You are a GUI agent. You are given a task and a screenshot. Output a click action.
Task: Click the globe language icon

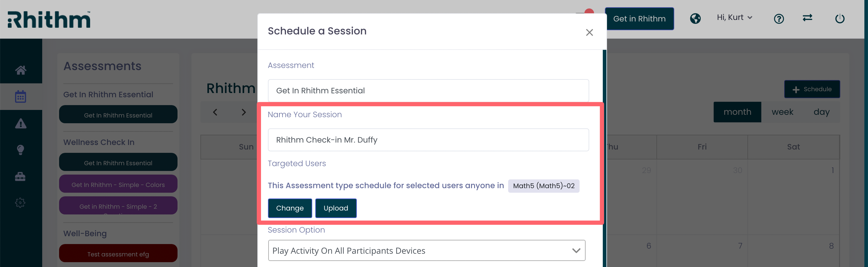pyautogui.click(x=695, y=18)
